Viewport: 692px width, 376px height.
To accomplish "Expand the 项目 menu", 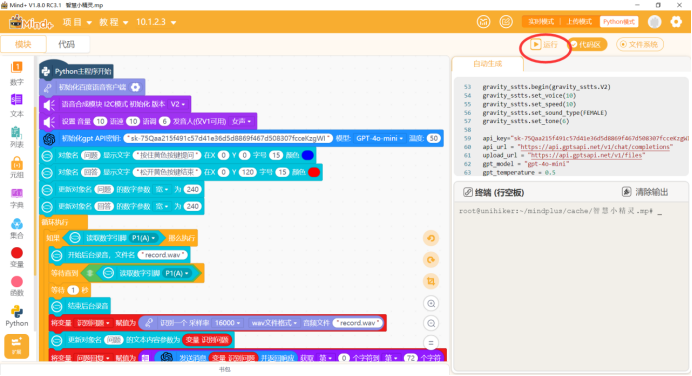I will tap(77, 22).
